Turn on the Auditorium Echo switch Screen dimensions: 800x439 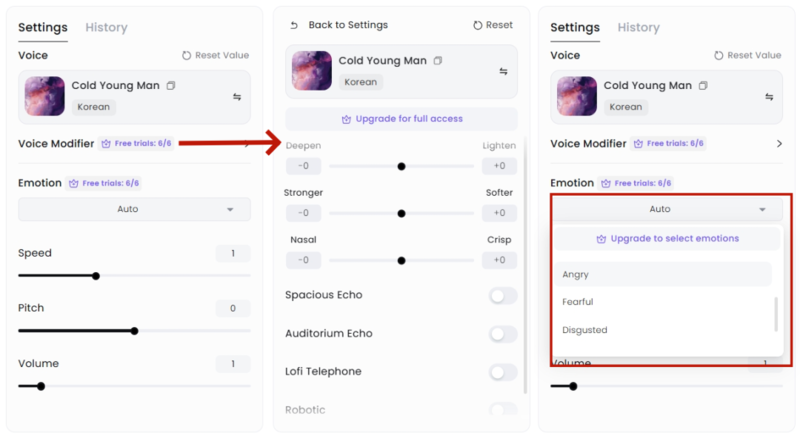(x=503, y=334)
